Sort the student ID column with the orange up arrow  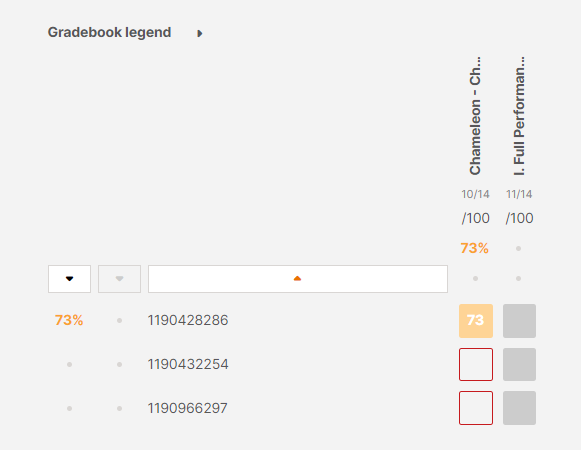pos(298,279)
